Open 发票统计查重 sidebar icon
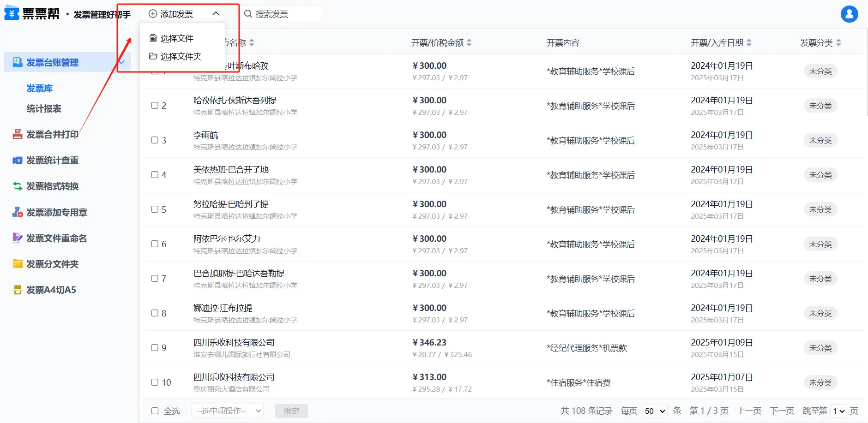This screenshot has width=868, height=423. [18, 161]
